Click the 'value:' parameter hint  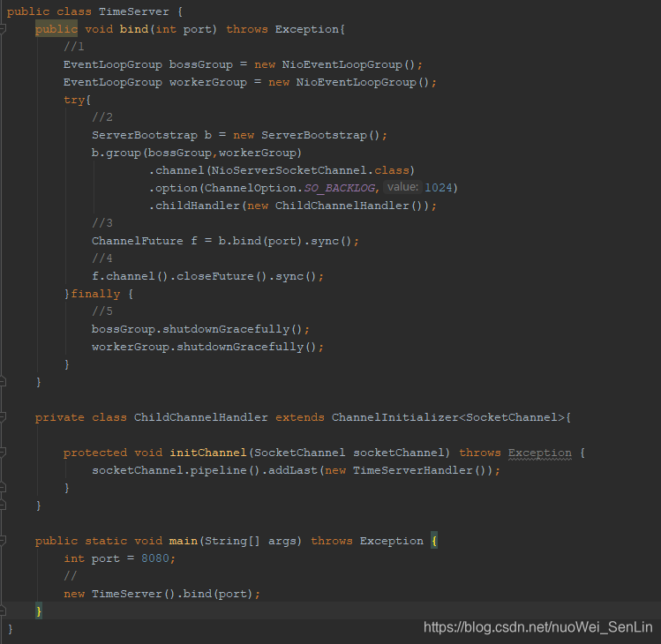pyautogui.click(x=402, y=187)
